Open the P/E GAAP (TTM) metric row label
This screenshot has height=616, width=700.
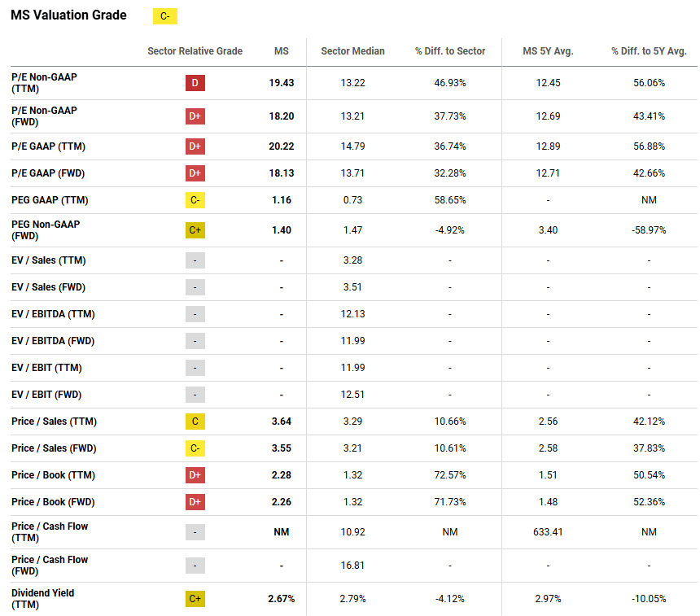coord(49,146)
